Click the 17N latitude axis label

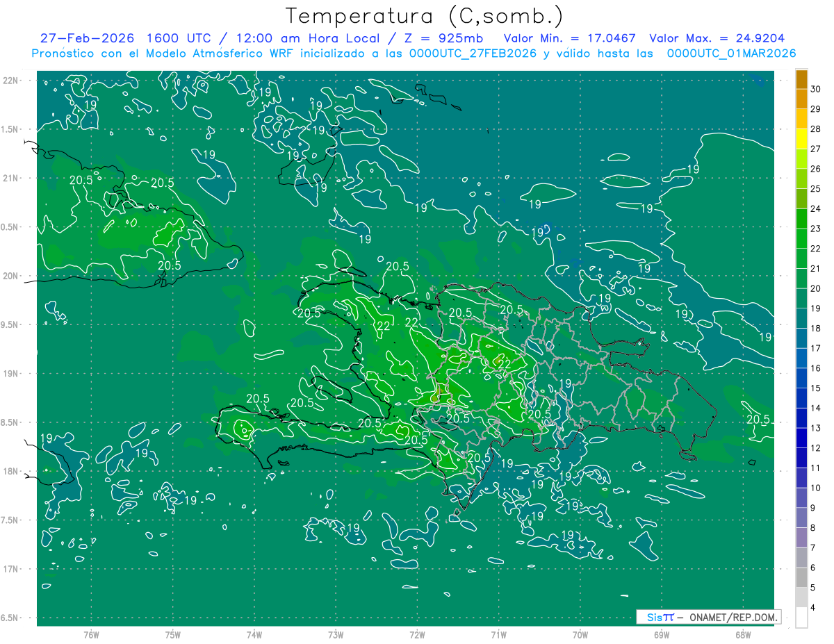click(11, 569)
